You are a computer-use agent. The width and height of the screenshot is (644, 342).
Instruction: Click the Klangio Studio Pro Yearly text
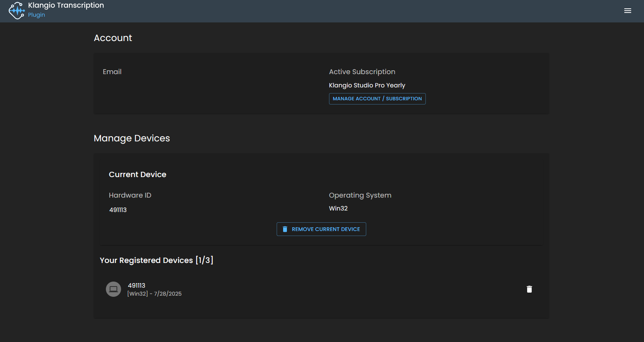pos(367,85)
